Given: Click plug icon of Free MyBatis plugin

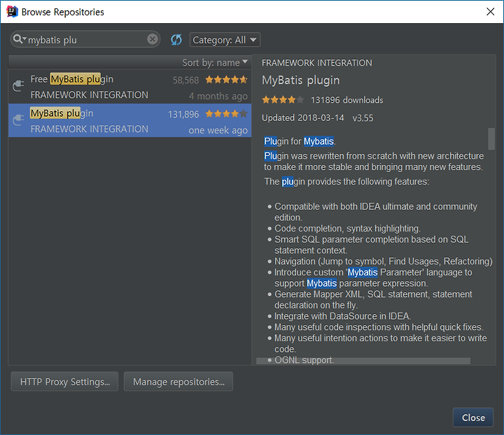Looking at the screenshot, I should [18, 86].
